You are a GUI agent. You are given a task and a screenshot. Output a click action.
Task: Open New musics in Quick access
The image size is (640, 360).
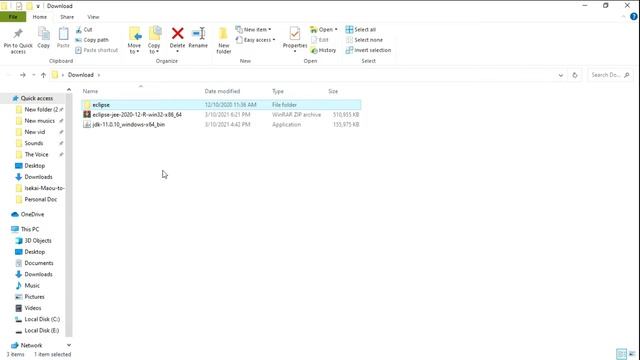(39, 121)
